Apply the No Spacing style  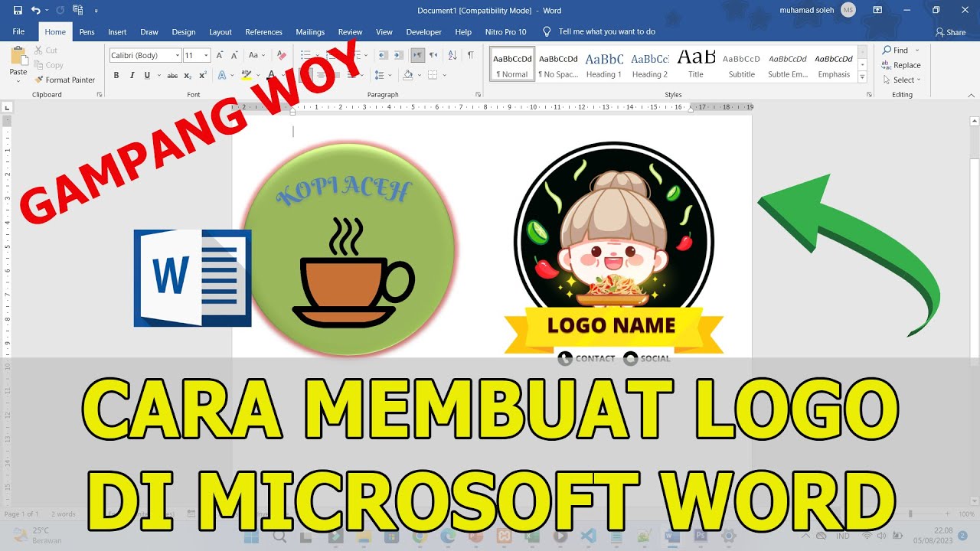[x=558, y=65]
